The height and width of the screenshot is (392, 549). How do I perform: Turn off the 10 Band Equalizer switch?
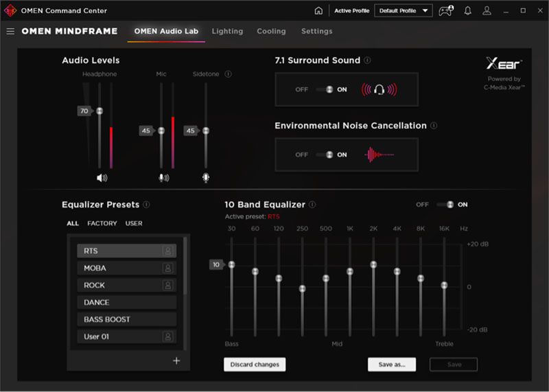pyautogui.click(x=446, y=205)
